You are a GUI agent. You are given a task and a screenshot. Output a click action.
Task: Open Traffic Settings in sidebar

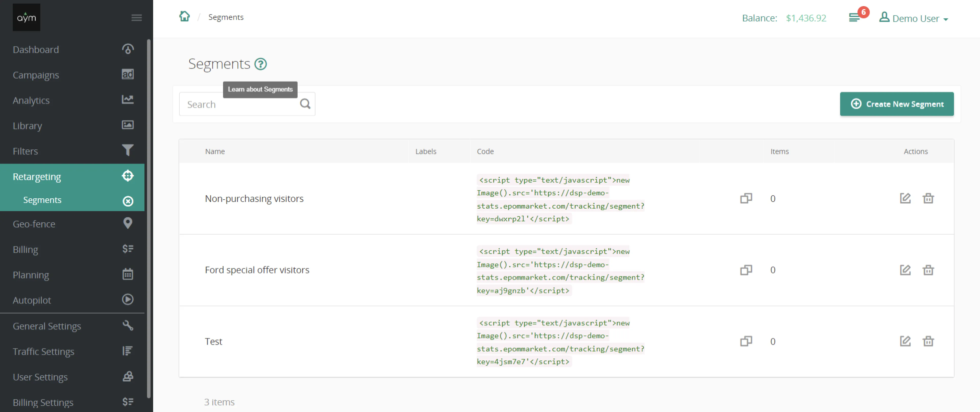(x=72, y=352)
